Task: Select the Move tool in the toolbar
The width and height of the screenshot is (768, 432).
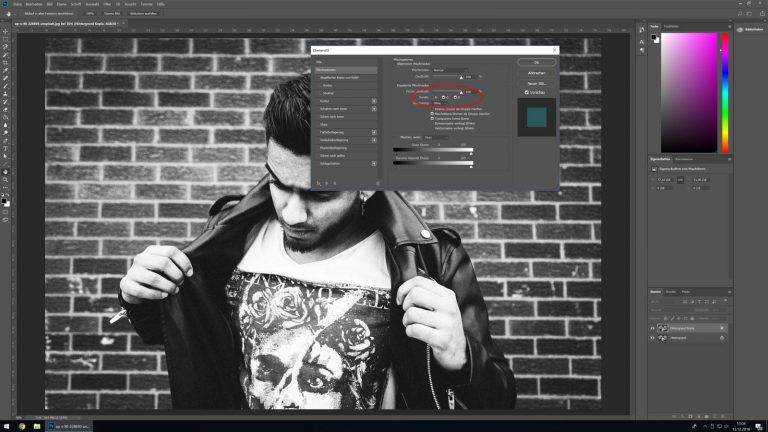Action: coord(5,32)
